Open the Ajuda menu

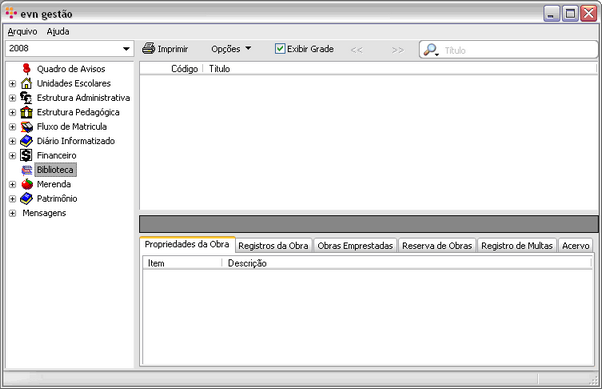tap(58, 31)
